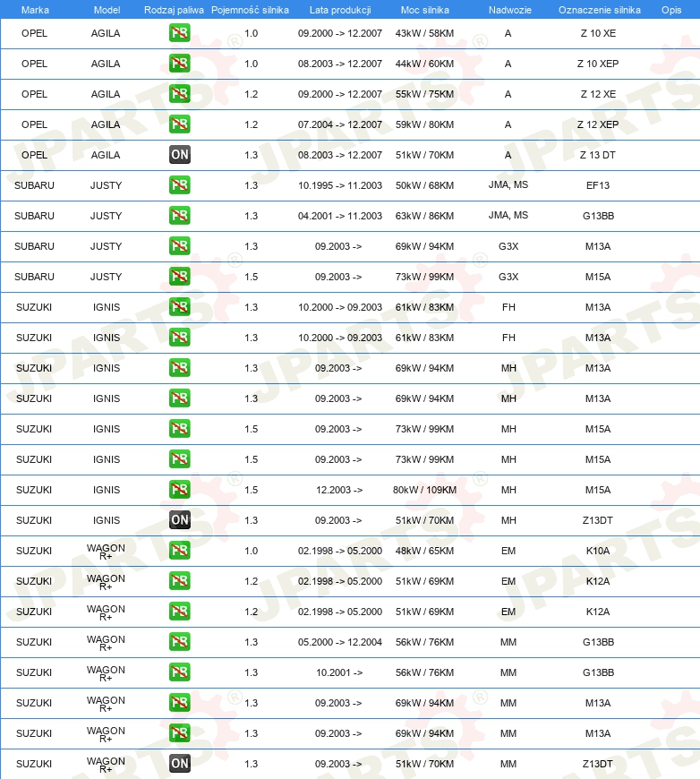Click WAGON R+ model in K10A row

click(x=106, y=552)
